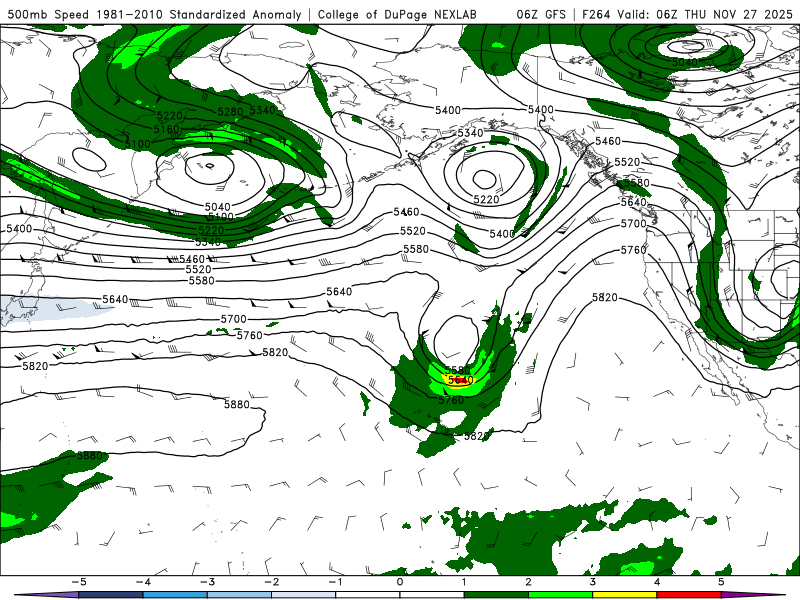The width and height of the screenshot is (800, 600).
Task: Select the yellow 3 to 4 colorbar segment
Action: (x=624, y=595)
